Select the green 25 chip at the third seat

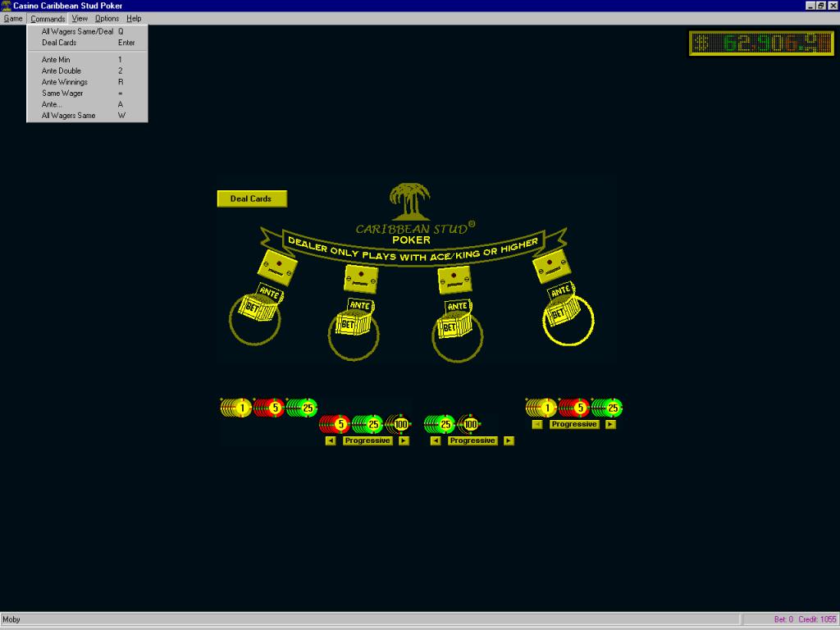point(440,424)
